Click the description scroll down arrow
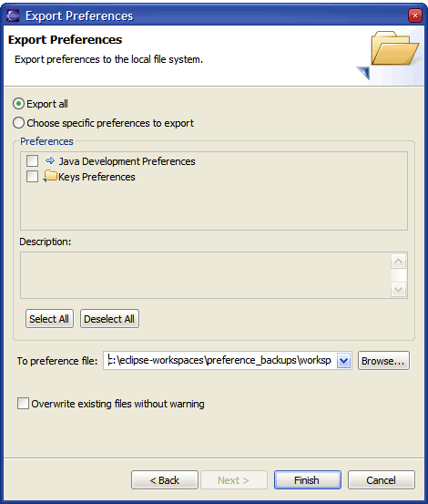The height and width of the screenshot is (504, 428). 399,289
